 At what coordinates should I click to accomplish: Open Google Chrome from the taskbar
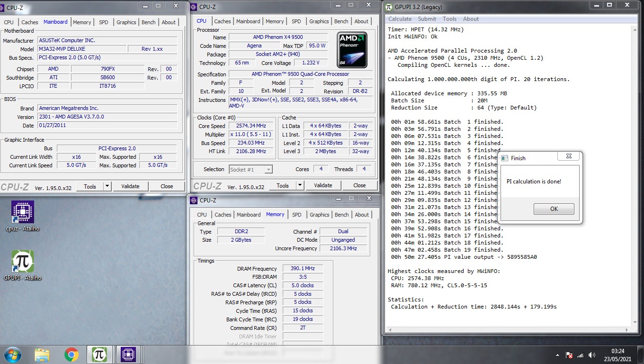(72, 355)
